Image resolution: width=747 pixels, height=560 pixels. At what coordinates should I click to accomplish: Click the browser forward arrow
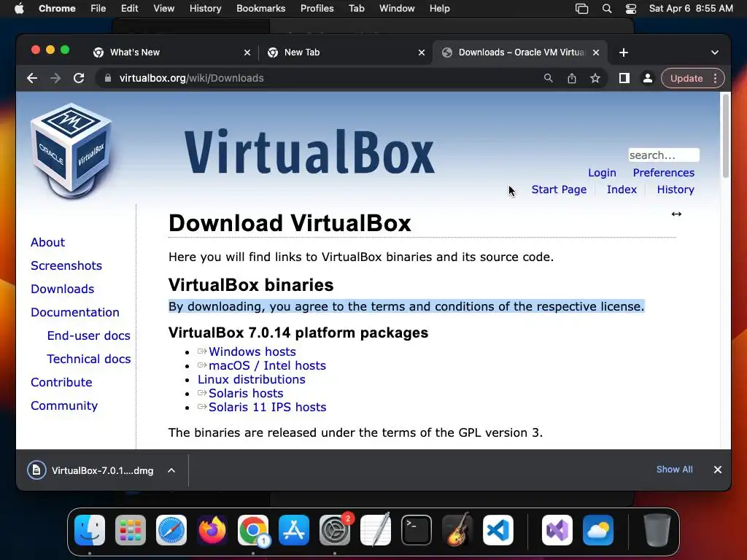(55, 78)
